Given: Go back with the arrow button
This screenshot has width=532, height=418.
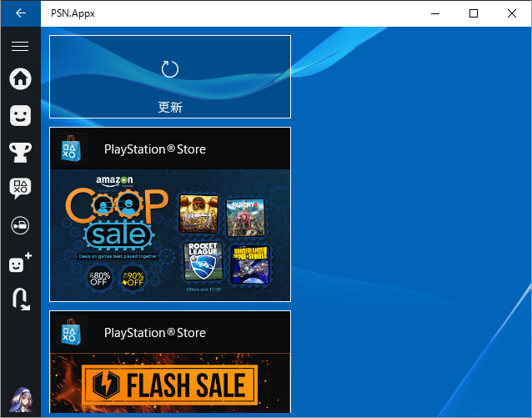Looking at the screenshot, I should point(21,13).
